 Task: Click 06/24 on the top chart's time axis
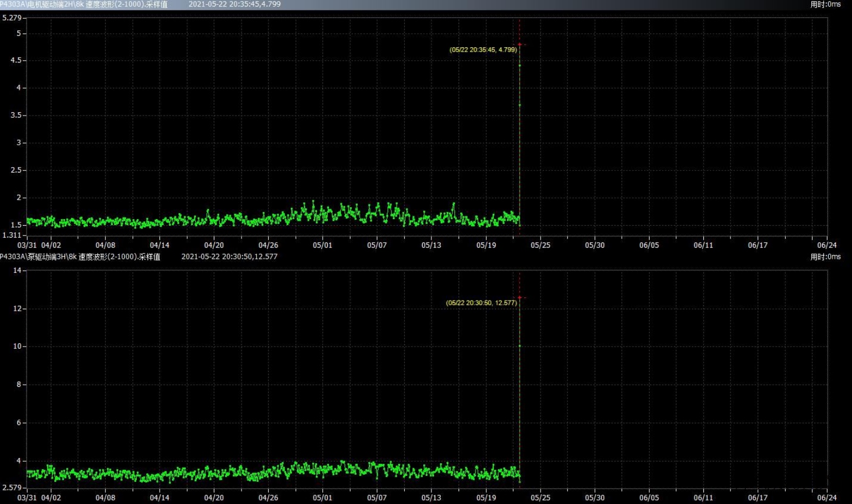click(x=826, y=245)
